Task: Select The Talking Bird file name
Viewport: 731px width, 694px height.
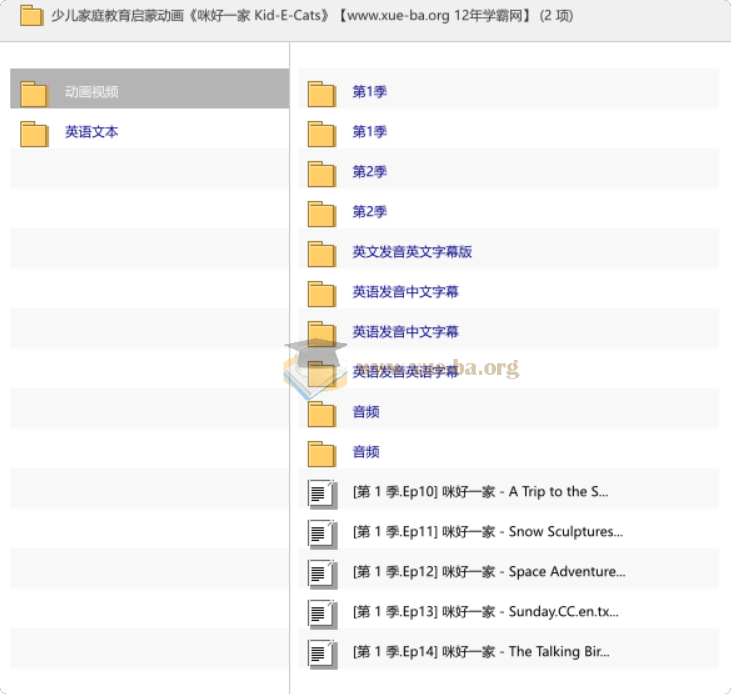Action: (481, 652)
